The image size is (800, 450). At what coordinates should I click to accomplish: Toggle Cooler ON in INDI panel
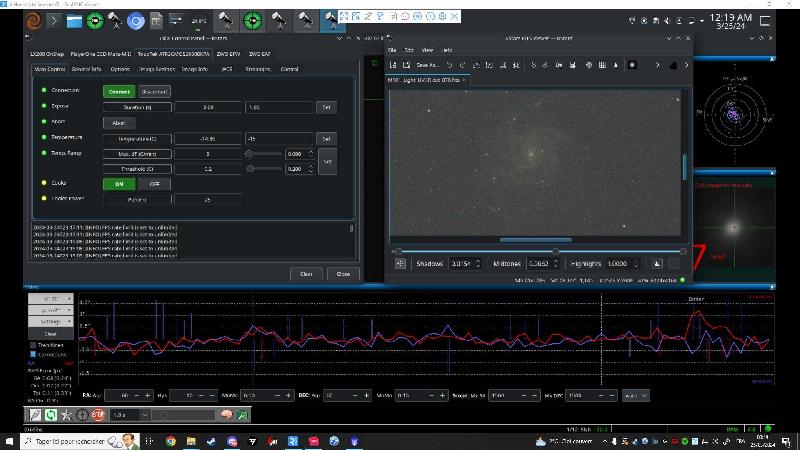[x=118, y=183]
